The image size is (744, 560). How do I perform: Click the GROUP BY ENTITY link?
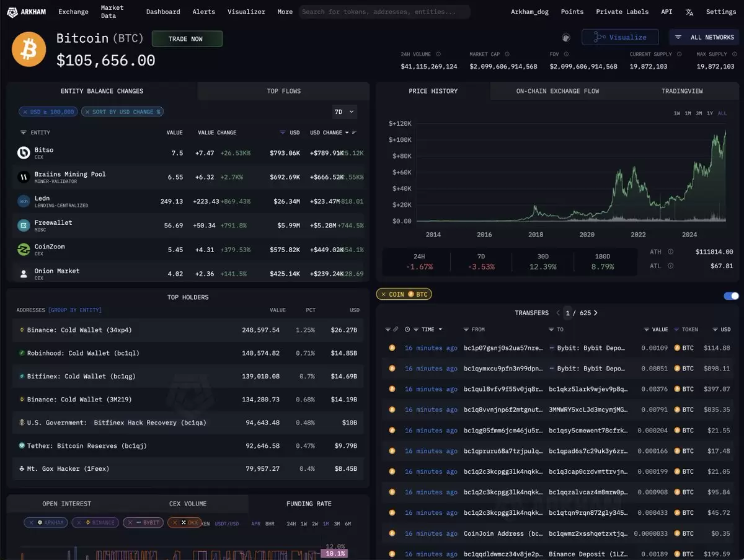pos(75,310)
